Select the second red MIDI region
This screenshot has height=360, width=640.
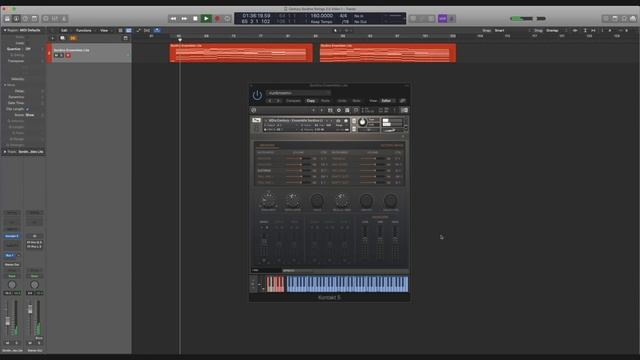[x=388, y=53]
